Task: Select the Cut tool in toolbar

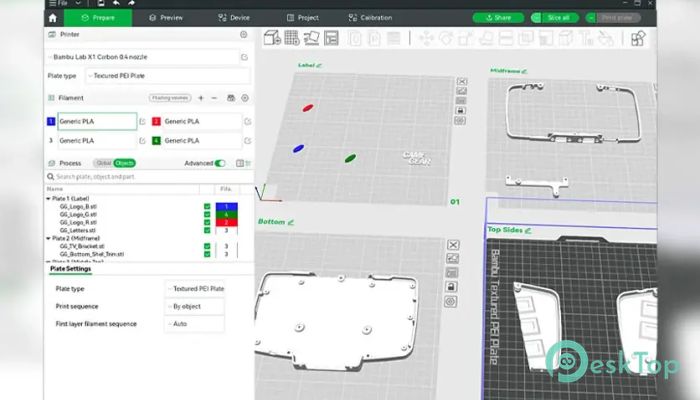Action: 505,38
